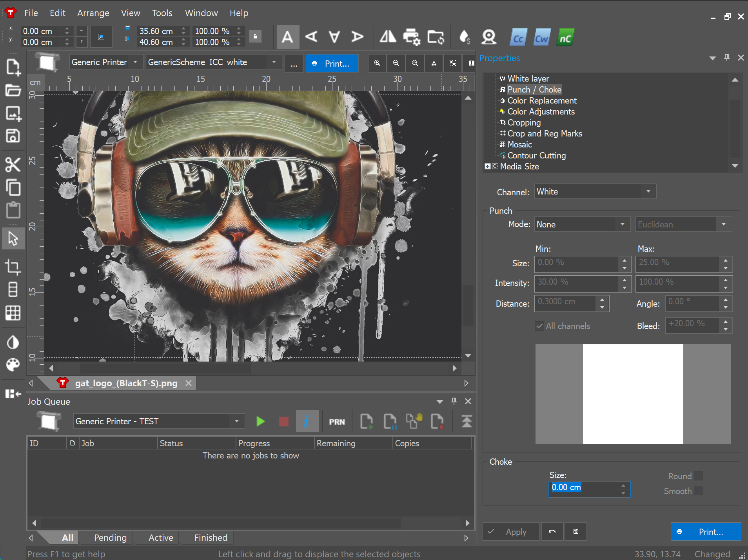
Task: Switch to the Pending jobs tab
Action: coord(110,538)
